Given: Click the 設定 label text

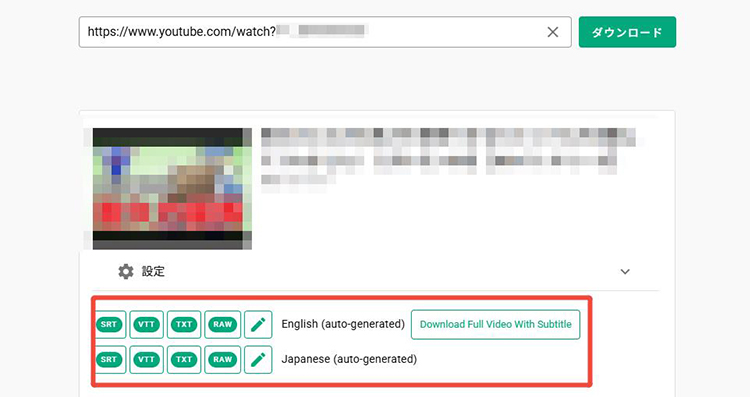Looking at the screenshot, I should click(x=153, y=271).
